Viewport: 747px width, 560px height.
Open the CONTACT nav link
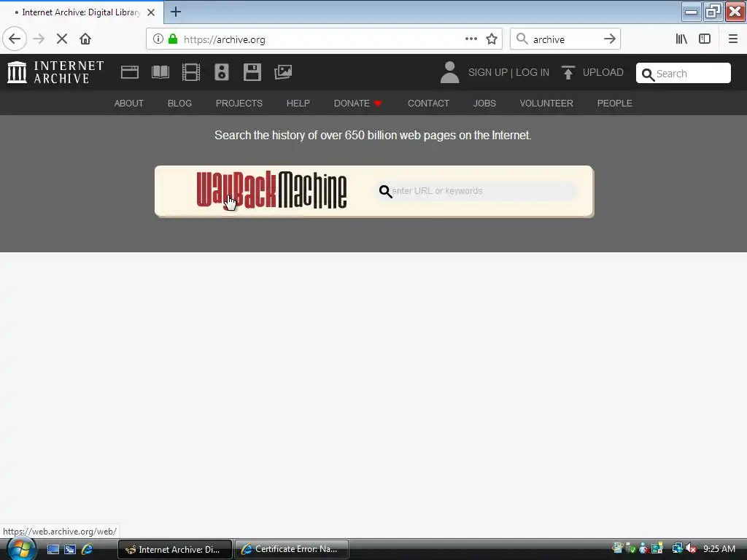tap(428, 104)
